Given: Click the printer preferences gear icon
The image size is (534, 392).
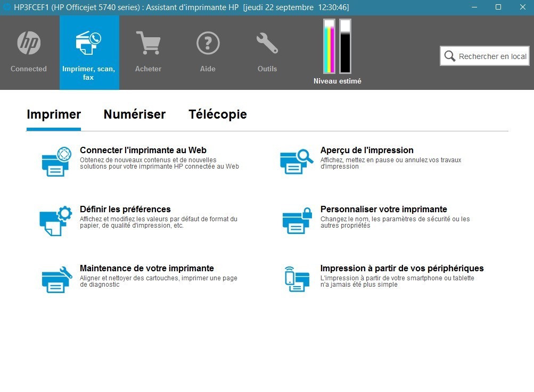Looking at the screenshot, I should 55,220.
